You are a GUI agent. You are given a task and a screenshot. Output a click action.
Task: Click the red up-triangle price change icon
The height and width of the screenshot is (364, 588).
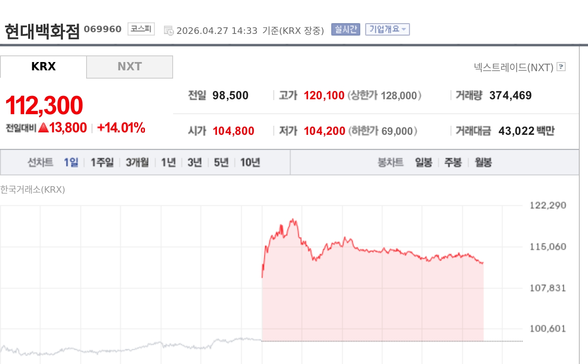click(43, 128)
